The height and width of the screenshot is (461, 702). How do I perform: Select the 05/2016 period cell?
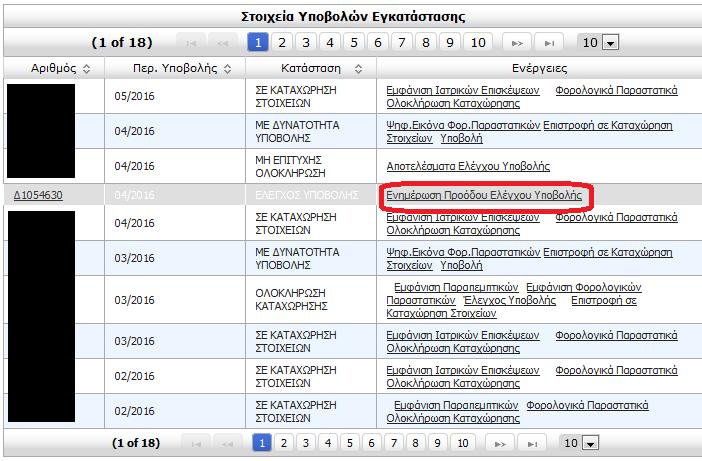[x=175, y=96]
